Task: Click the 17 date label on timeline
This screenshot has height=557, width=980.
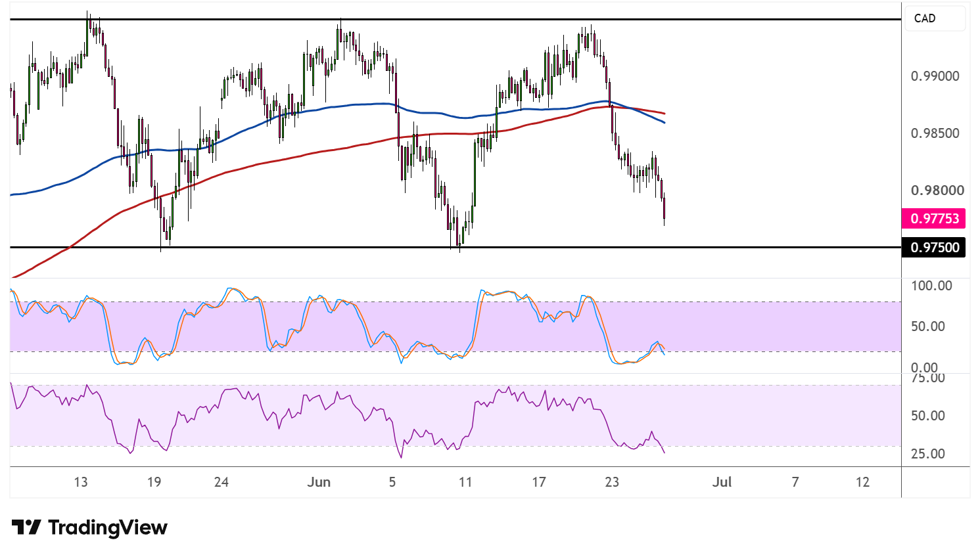Action: 539,482
